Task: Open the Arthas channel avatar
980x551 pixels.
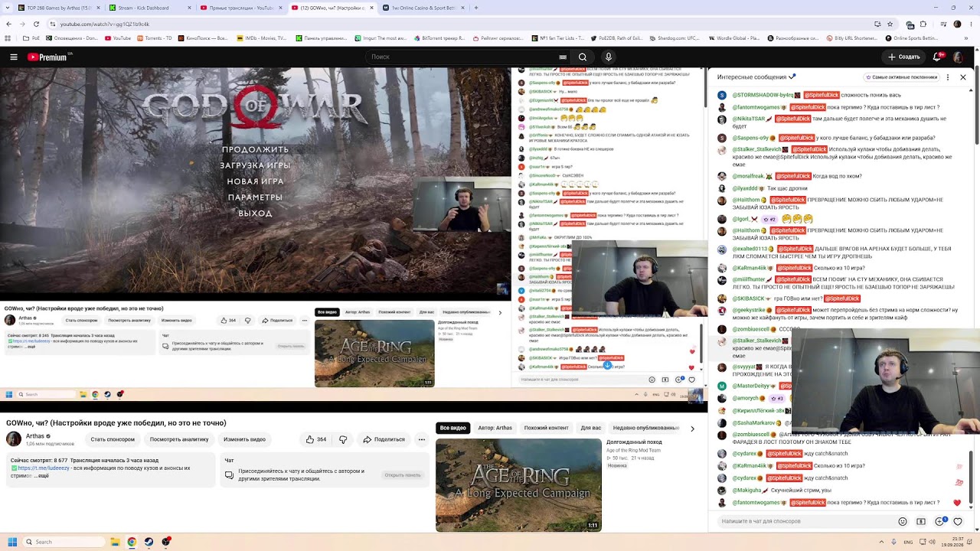Action: coord(14,439)
